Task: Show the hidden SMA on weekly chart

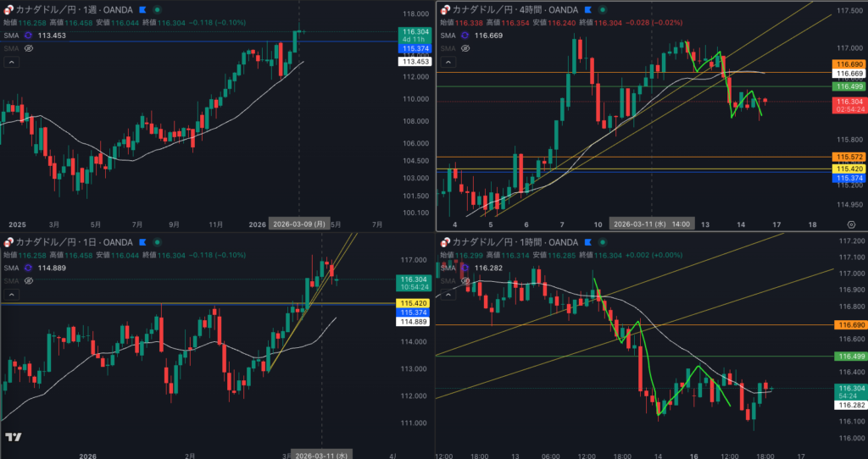Action: pos(28,49)
